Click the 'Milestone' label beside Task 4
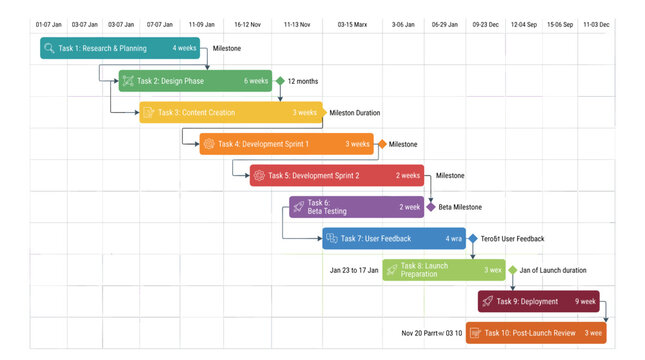This screenshot has width=645, height=360. coord(403,144)
